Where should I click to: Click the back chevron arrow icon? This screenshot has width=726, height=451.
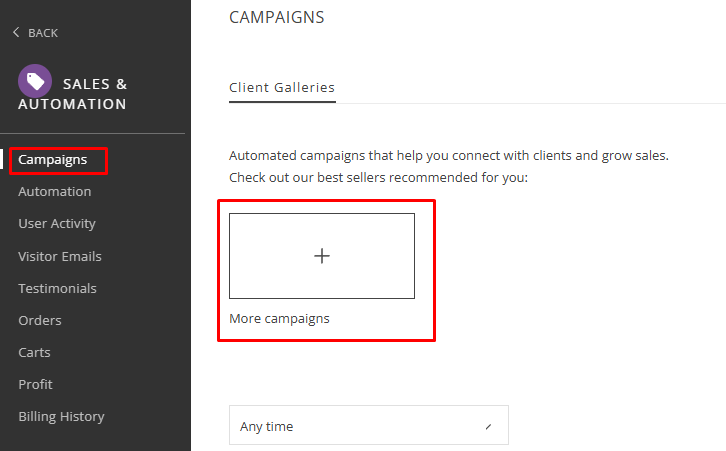click(16, 33)
